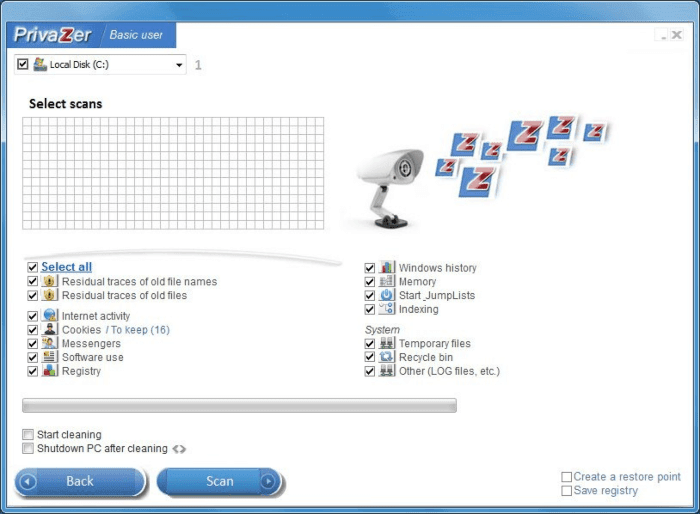Screen dimensions: 700x514
Task: Click the Windows history chart icon
Action: coord(387,267)
